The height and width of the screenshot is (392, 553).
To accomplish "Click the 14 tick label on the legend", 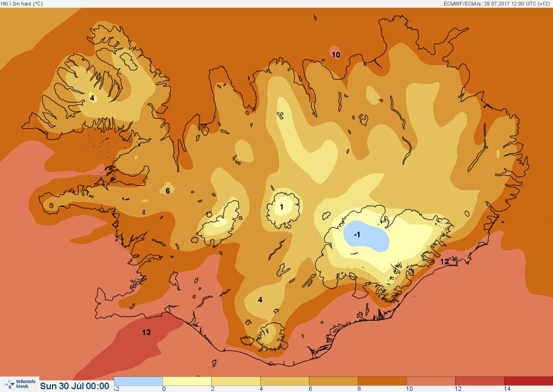I will click(x=507, y=389).
